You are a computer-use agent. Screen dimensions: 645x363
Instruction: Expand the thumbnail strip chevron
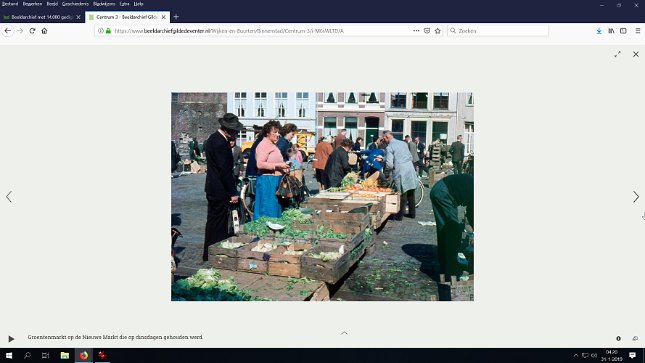(344, 333)
